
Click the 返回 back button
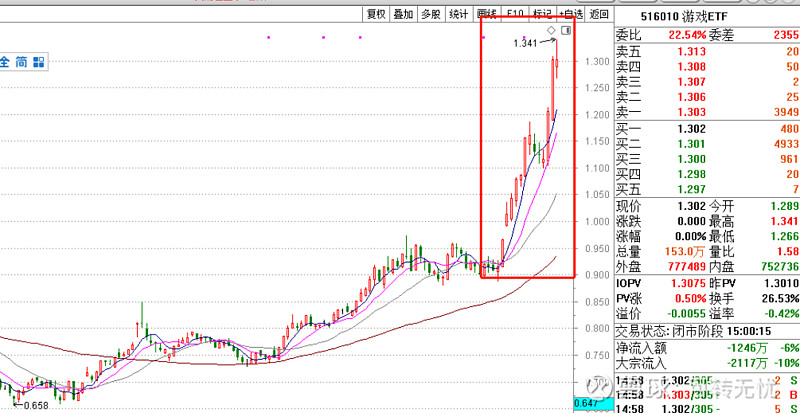pyautogui.click(x=598, y=14)
